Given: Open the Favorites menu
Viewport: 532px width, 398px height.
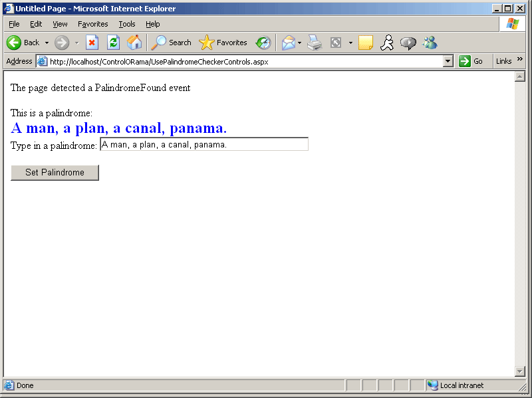Looking at the screenshot, I should point(92,24).
